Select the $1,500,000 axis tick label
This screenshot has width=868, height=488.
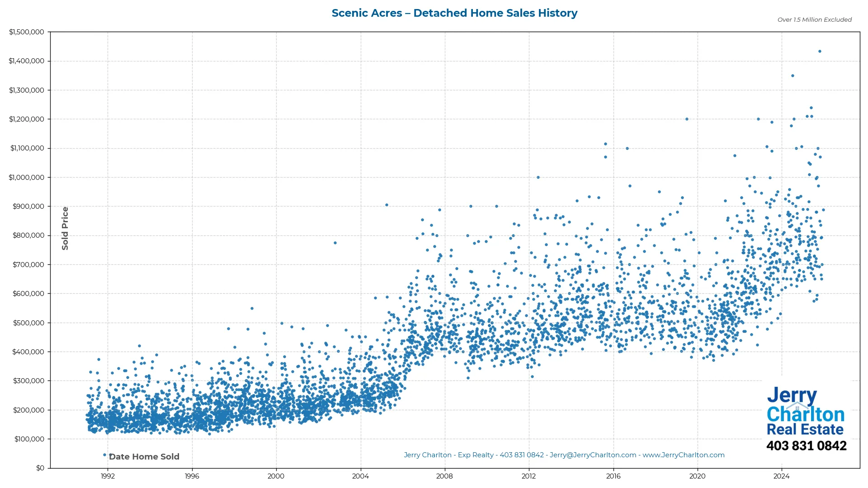(26, 32)
